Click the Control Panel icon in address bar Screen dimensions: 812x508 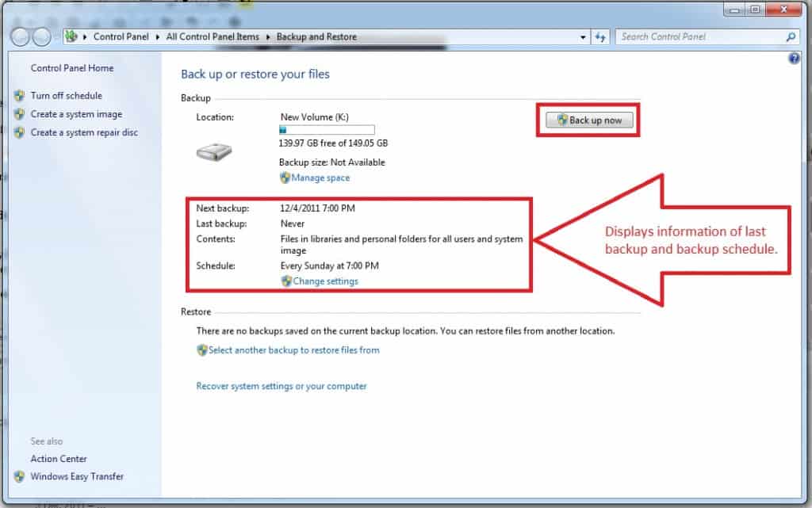pyautogui.click(x=72, y=36)
